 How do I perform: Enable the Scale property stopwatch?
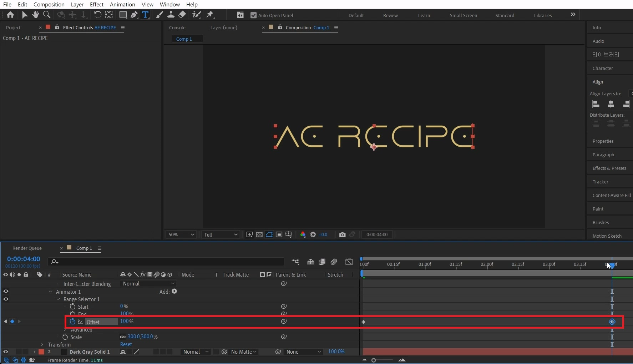point(65,337)
